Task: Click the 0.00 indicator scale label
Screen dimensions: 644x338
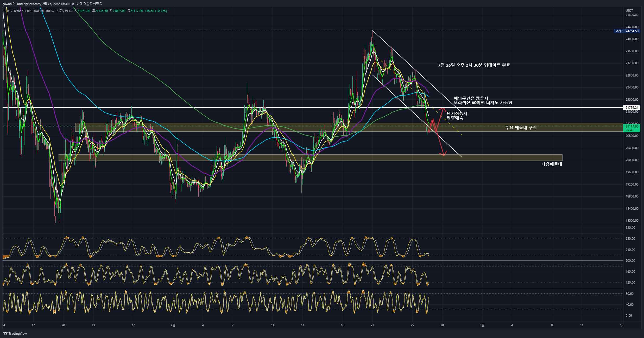Action: (629, 316)
